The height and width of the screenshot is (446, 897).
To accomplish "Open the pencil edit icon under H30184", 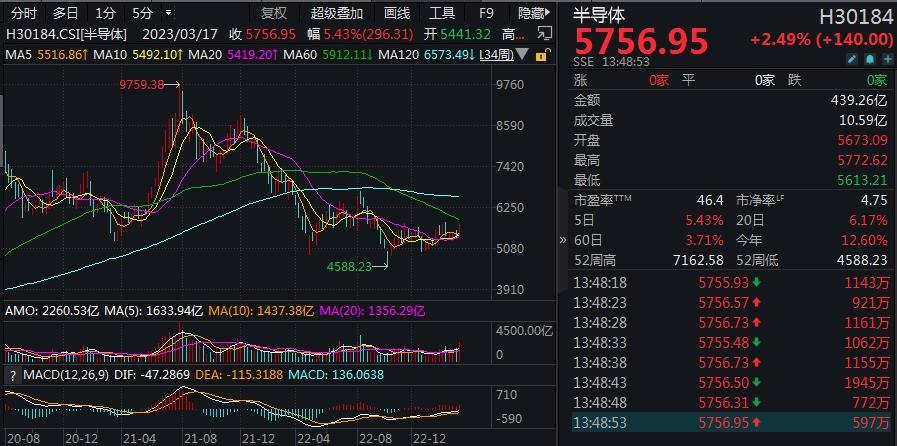I will 852,59.
